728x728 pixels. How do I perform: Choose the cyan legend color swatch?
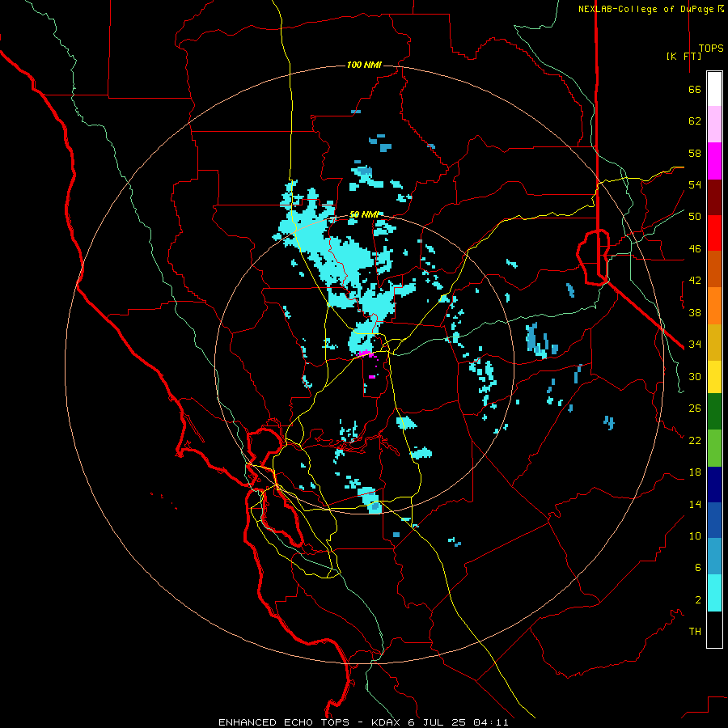(714, 593)
